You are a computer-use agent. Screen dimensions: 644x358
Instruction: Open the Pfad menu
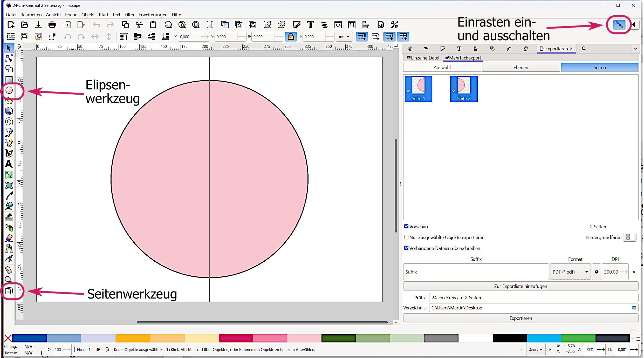click(x=103, y=15)
